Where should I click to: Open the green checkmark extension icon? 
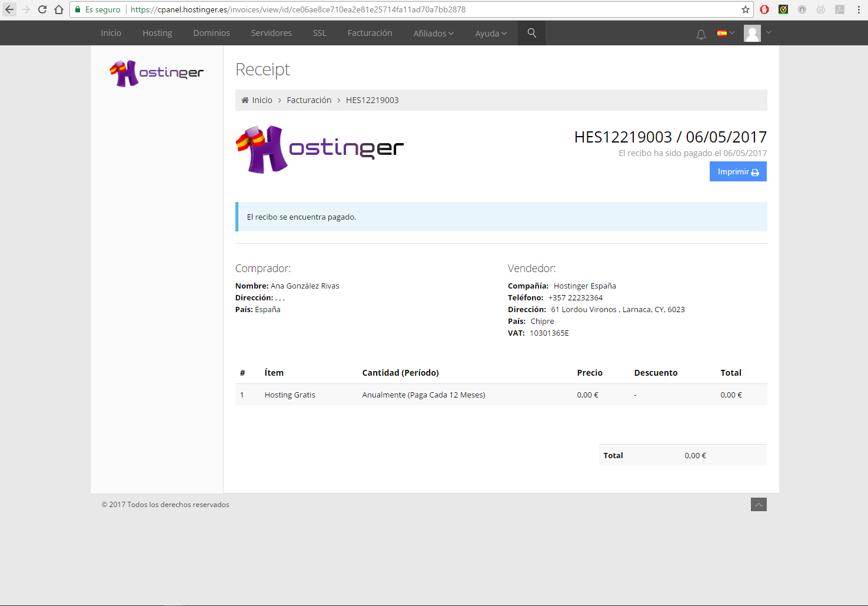[783, 9]
